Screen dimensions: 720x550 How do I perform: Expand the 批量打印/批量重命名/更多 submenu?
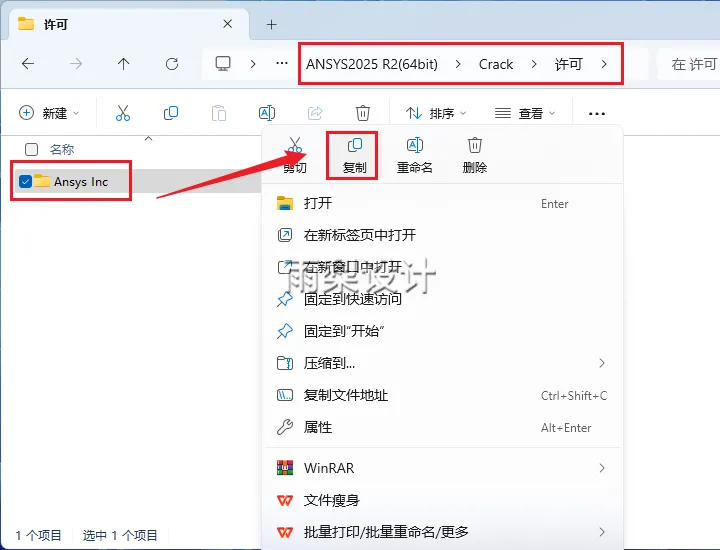coord(602,532)
